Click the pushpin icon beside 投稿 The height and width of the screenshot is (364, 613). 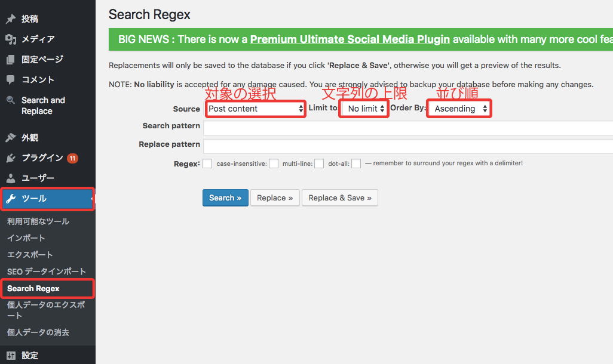pos(11,19)
